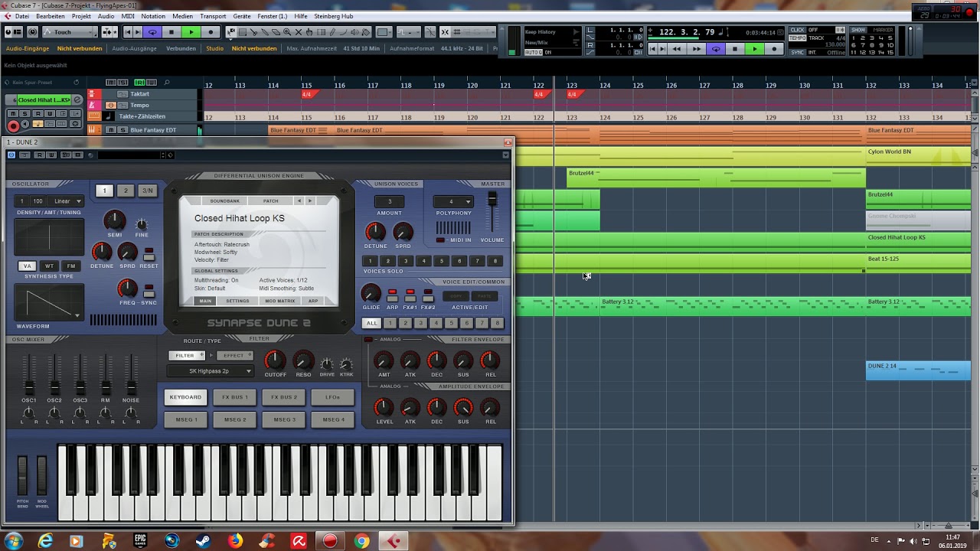Click the LFOs button
Viewport: 980px width, 551px height.
(x=333, y=397)
